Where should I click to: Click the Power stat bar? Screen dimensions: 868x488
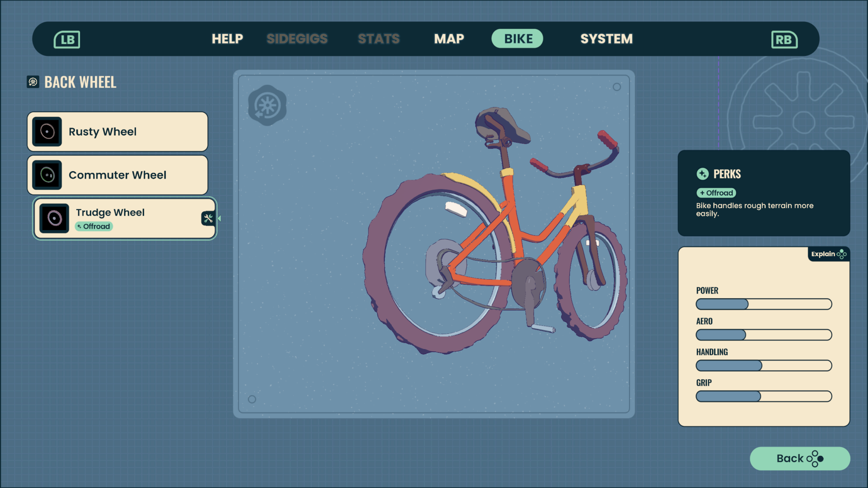click(764, 304)
